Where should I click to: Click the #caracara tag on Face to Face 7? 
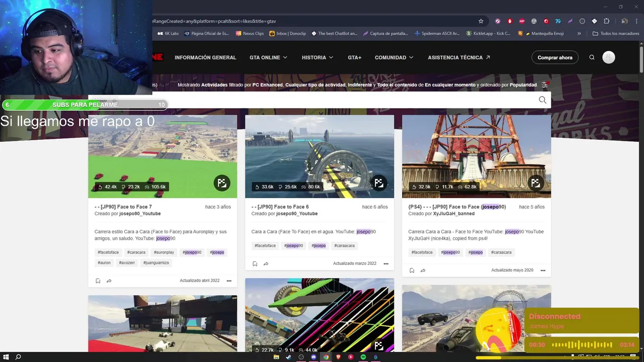[x=136, y=252]
